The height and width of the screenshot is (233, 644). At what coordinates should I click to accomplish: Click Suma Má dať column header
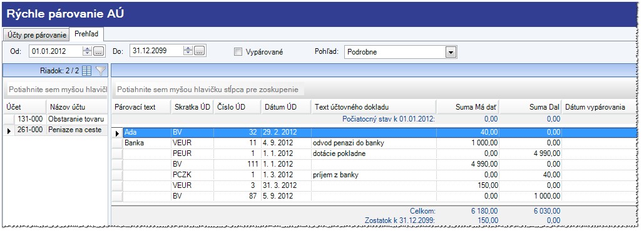click(468, 107)
